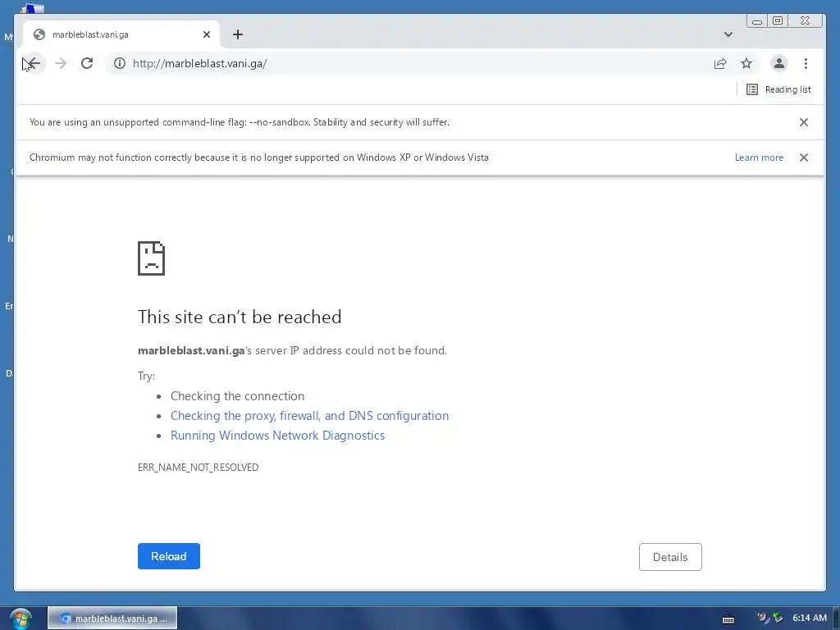The image size is (840, 630).
Task: Click the forward navigation arrow
Action: click(61, 63)
